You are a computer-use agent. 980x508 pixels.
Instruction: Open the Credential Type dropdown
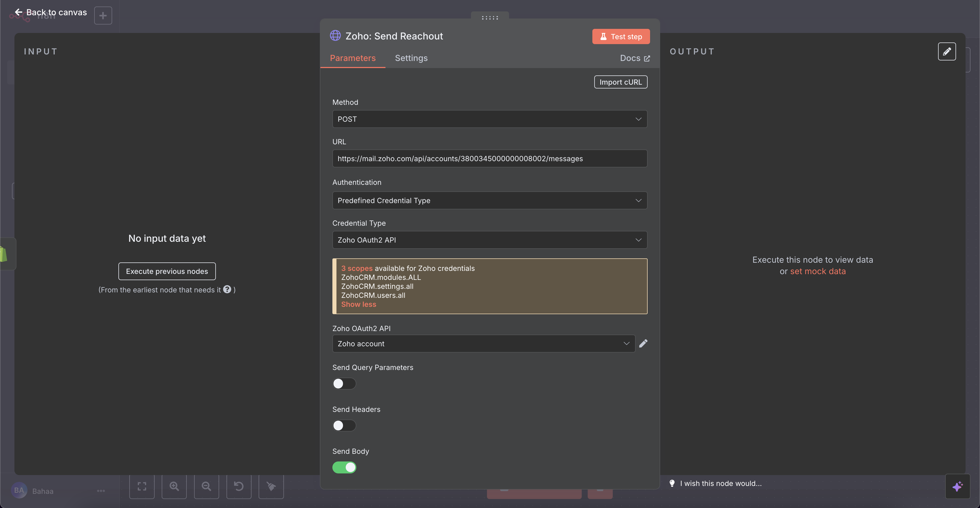click(490, 240)
